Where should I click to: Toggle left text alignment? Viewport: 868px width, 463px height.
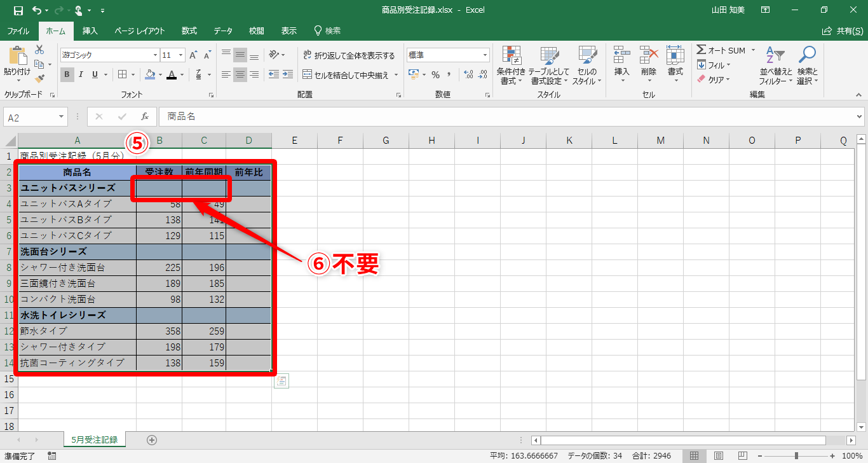[226, 74]
